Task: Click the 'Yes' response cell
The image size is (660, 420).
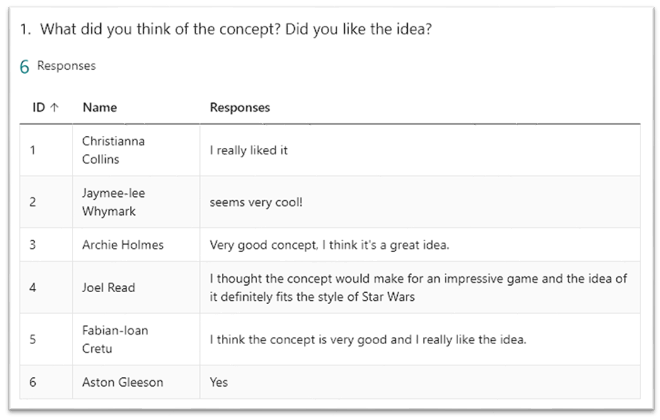Action: (x=219, y=382)
